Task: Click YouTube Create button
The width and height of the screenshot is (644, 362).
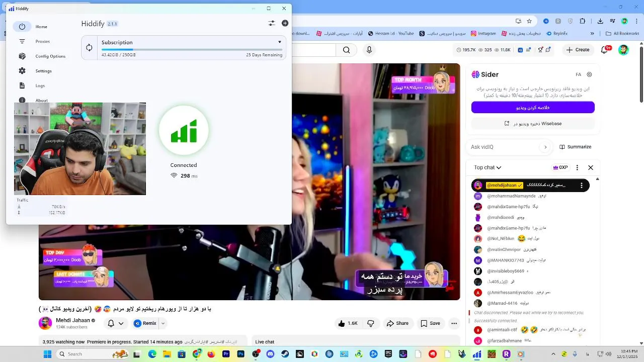Action: (578, 50)
